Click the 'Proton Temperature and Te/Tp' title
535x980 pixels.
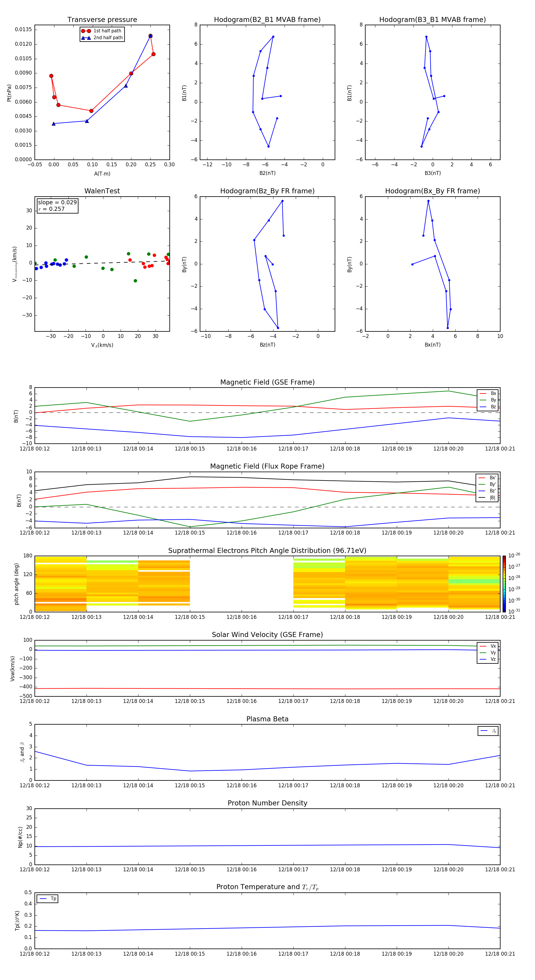(x=267, y=887)
